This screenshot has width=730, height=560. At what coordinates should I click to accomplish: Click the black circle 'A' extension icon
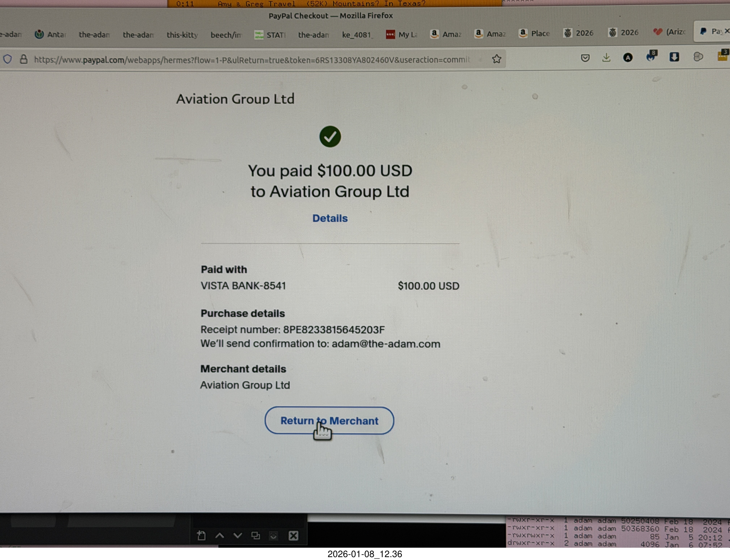coord(628,58)
